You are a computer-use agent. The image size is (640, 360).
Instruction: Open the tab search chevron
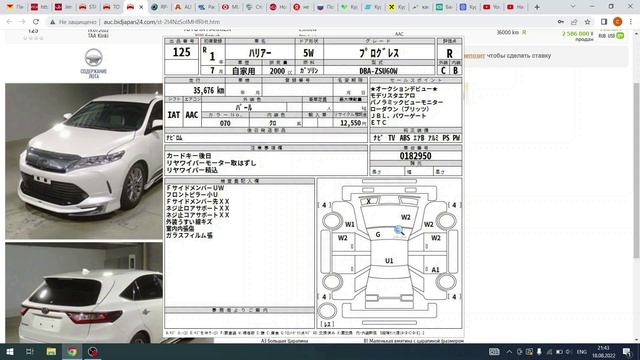tap(573, 7)
